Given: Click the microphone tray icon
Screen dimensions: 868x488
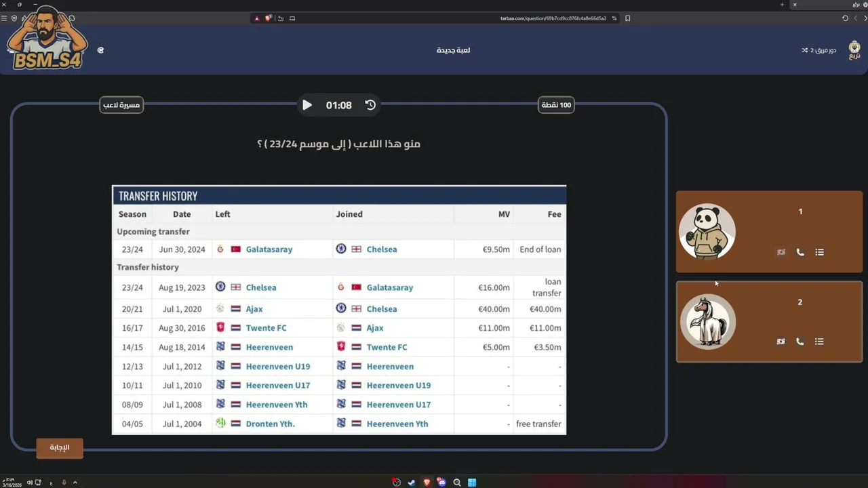Looking at the screenshot, I should pos(64,483).
